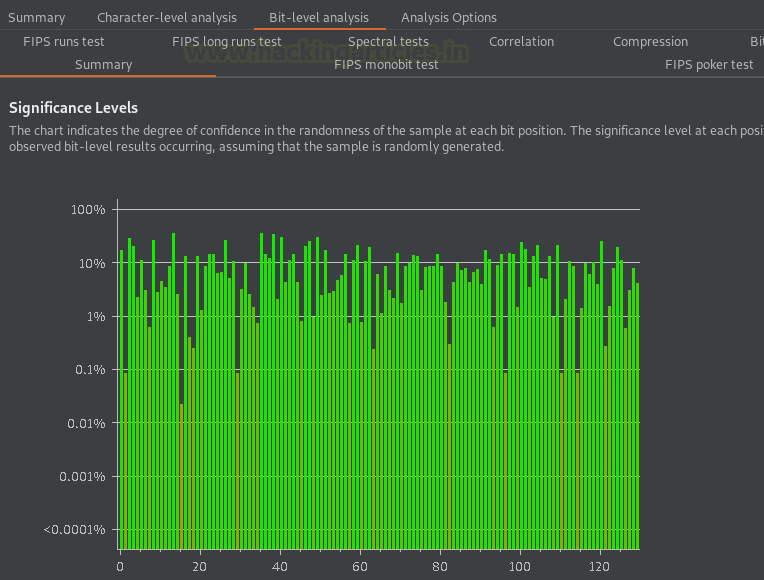
Task: Click the 10% axis label
Action: 92,263
